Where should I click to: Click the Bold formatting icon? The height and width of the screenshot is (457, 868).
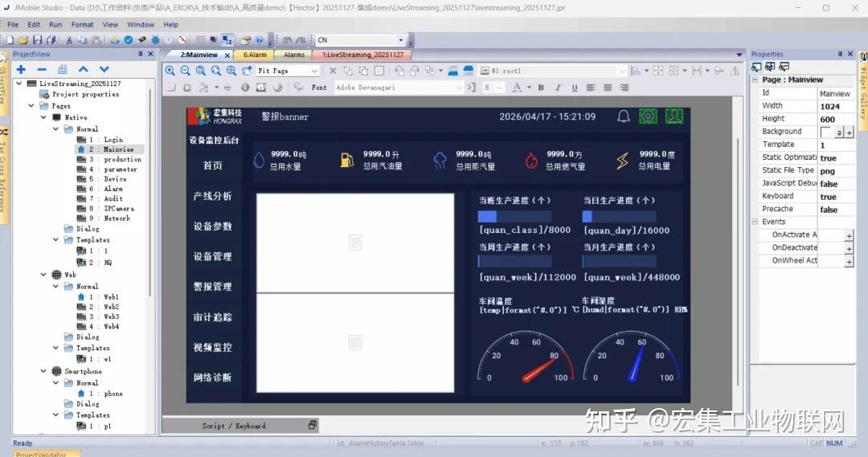point(541,88)
